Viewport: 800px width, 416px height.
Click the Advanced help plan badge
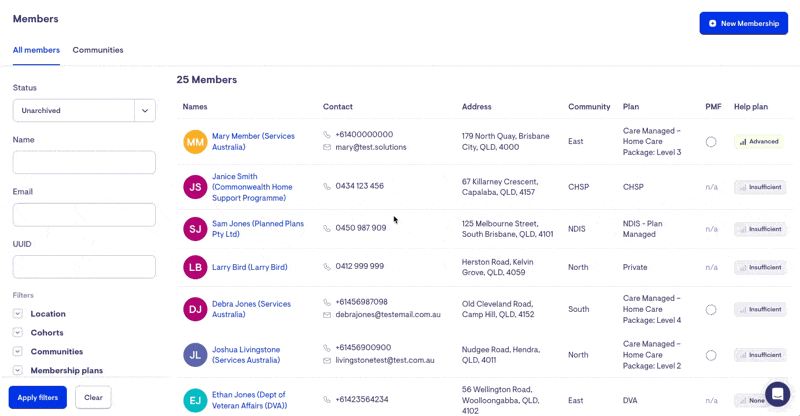tap(758, 142)
